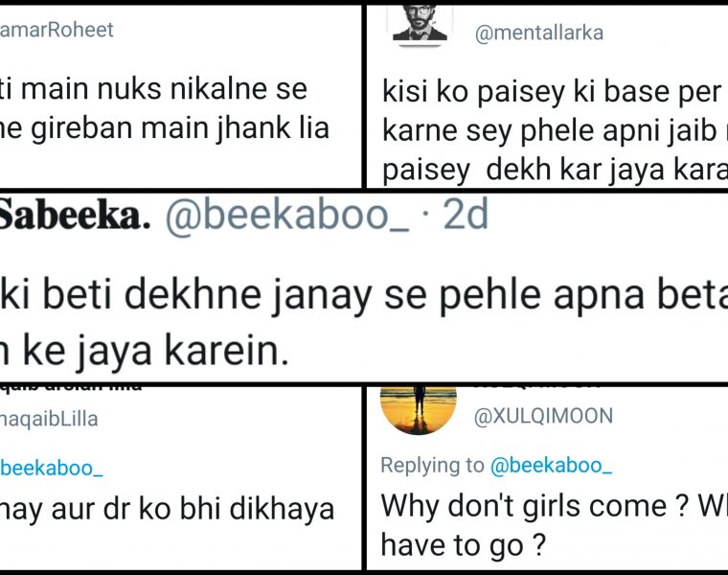Open the amarRoheet handle

[x=57, y=31]
